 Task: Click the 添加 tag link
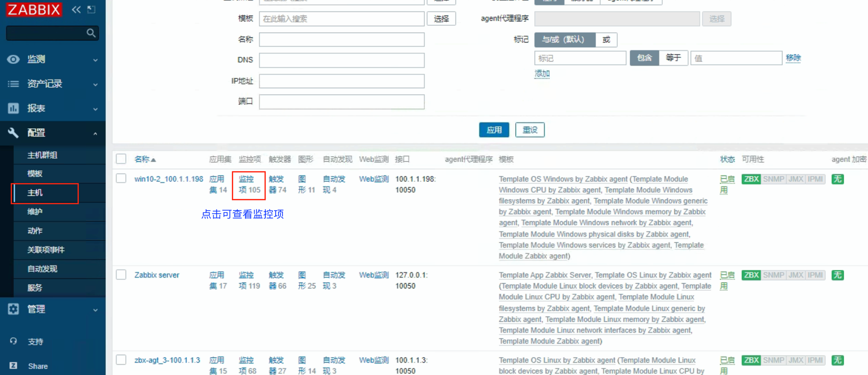coord(542,74)
